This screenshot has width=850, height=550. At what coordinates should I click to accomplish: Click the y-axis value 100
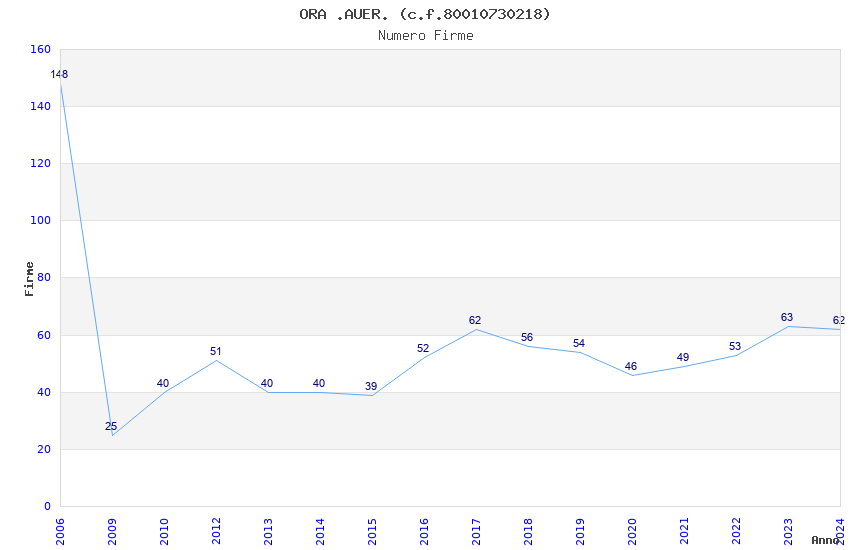coord(40,220)
